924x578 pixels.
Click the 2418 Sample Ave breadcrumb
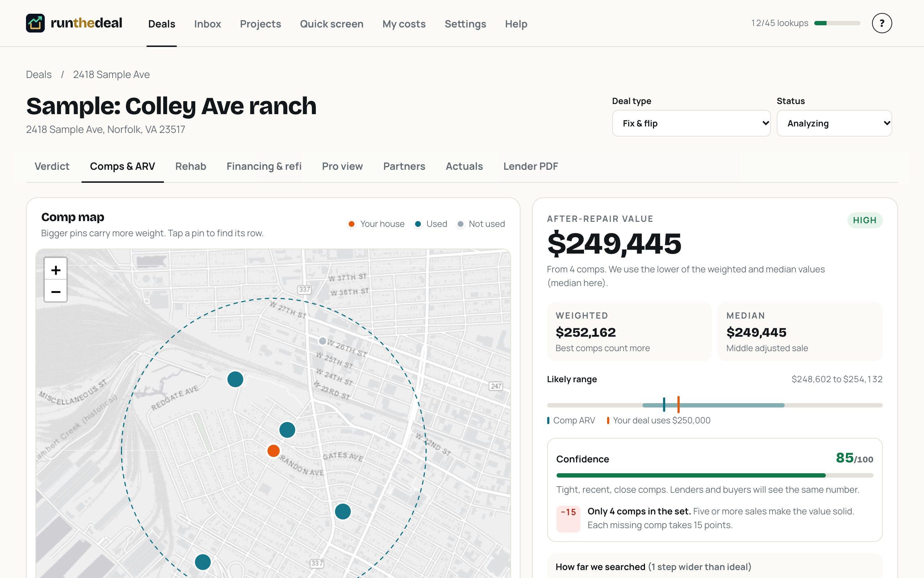point(111,74)
